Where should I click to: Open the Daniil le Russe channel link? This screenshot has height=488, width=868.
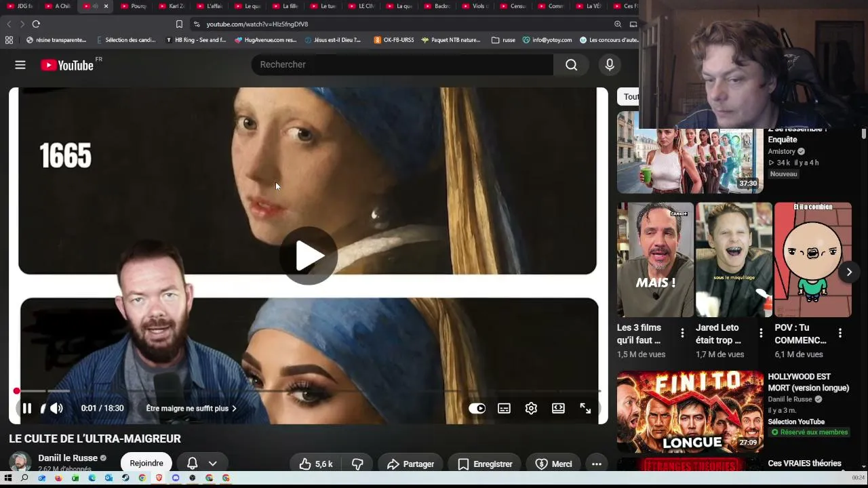pyautogui.click(x=68, y=458)
